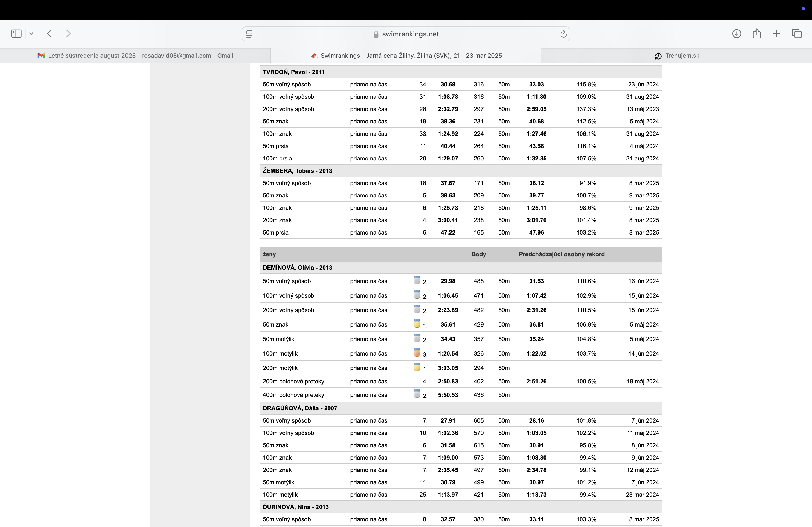Switch to the Gmail tab

(x=135, y=56)
